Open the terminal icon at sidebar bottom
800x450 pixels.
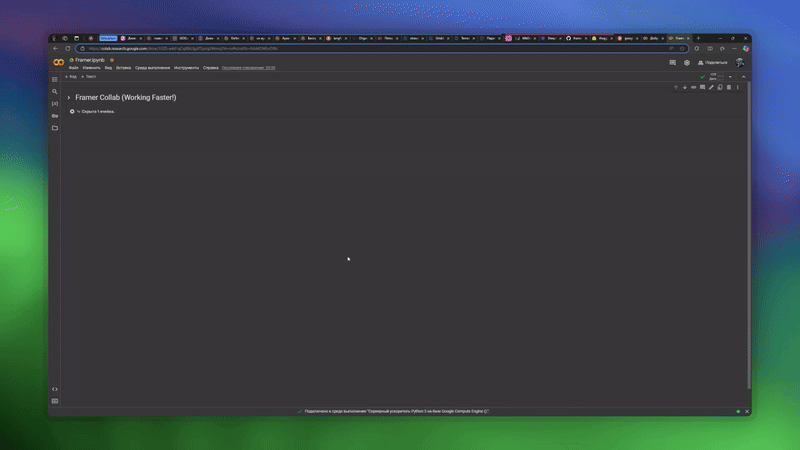click(x=55, y=401)
